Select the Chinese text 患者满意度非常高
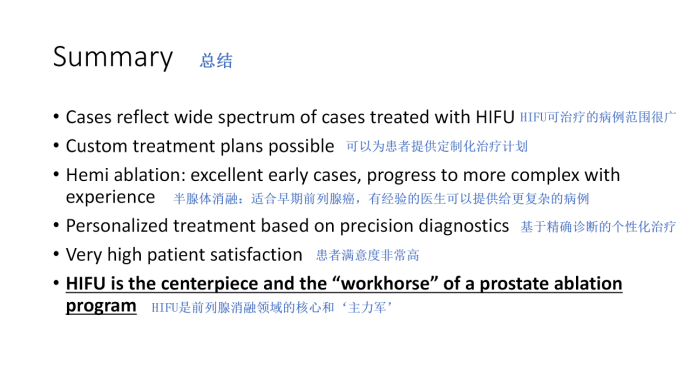 coord(367,255)
